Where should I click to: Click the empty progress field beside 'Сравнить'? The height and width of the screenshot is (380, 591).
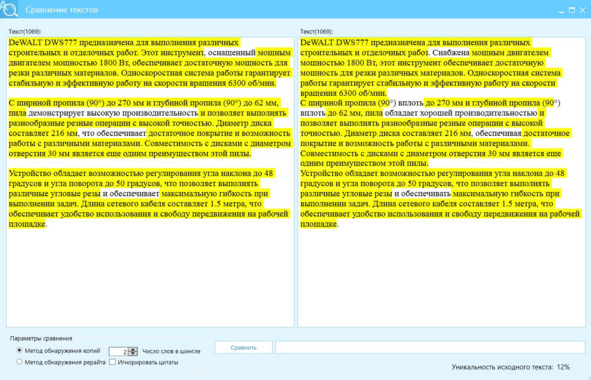(x=430, y=348)
